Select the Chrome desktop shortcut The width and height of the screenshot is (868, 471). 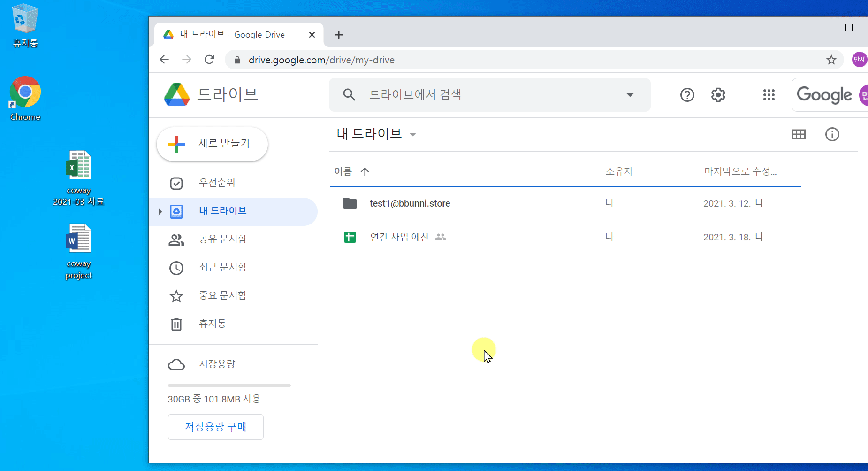coord(25,99)
